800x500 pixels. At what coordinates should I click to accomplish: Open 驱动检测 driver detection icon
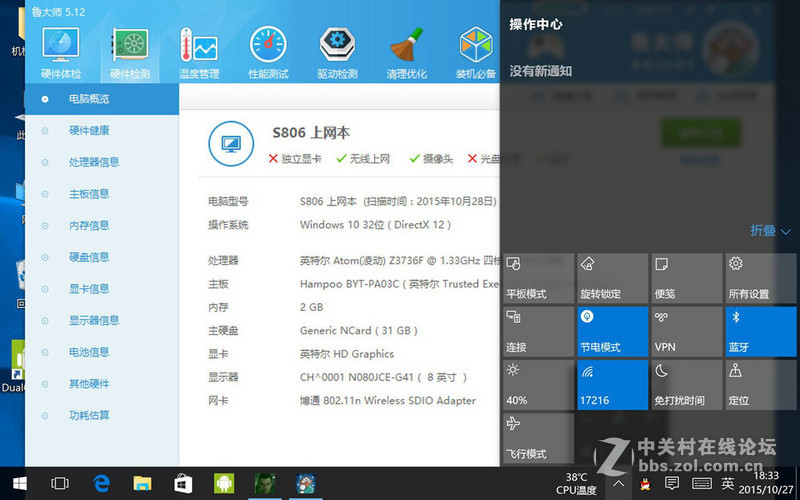tap(337, 54)
